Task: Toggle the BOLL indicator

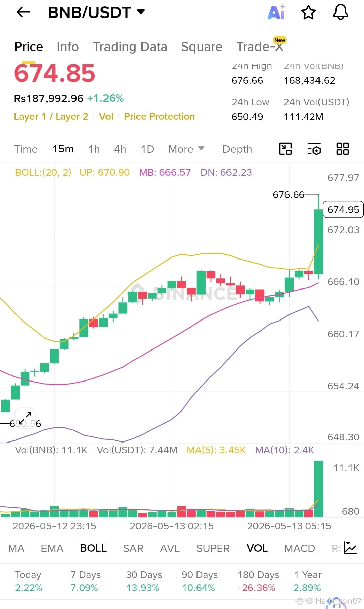Action: (x=93, y=548)
